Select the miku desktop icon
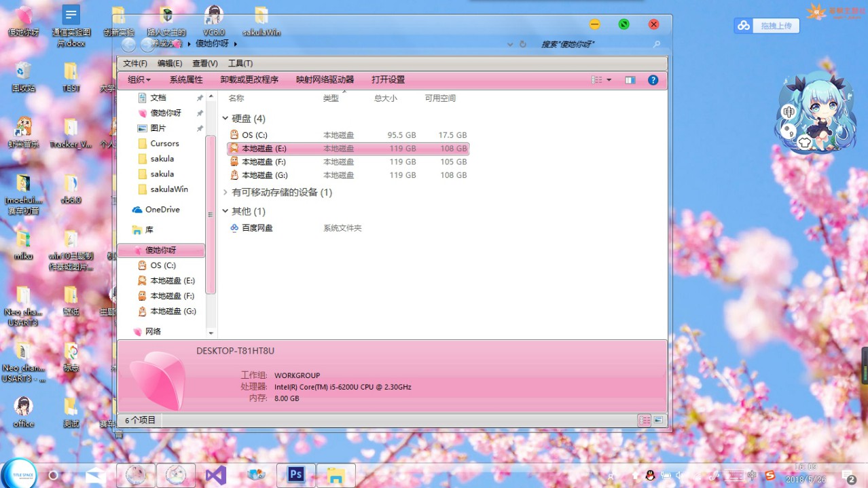868x488 pixels. pos(23,245)
